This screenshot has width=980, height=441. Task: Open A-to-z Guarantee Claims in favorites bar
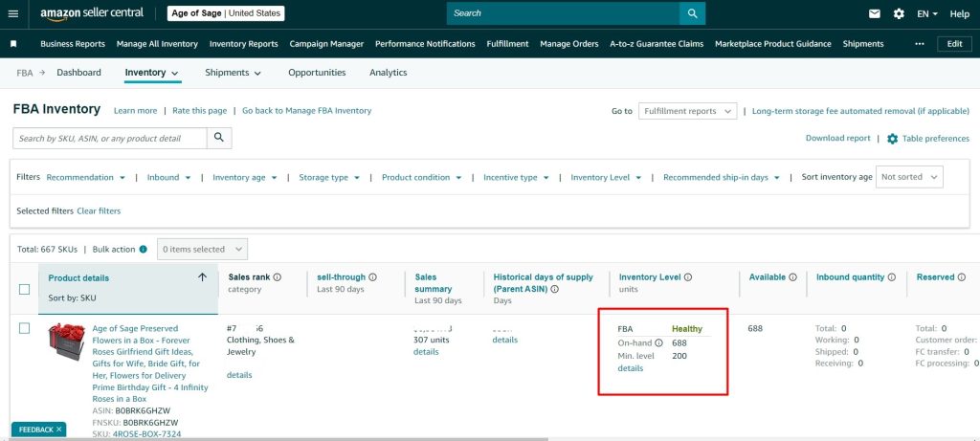pyautogui.click(x=657, y=44)
